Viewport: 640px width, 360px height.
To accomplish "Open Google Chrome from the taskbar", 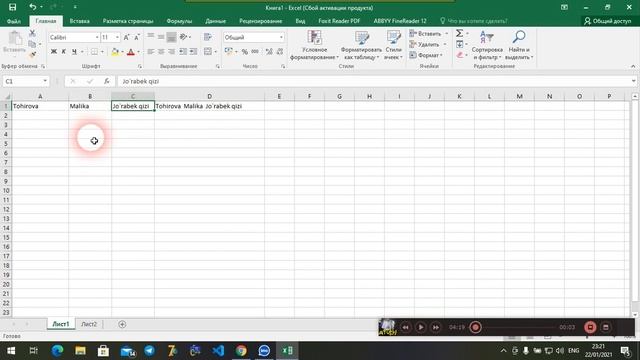I will [x=241, y=351].
